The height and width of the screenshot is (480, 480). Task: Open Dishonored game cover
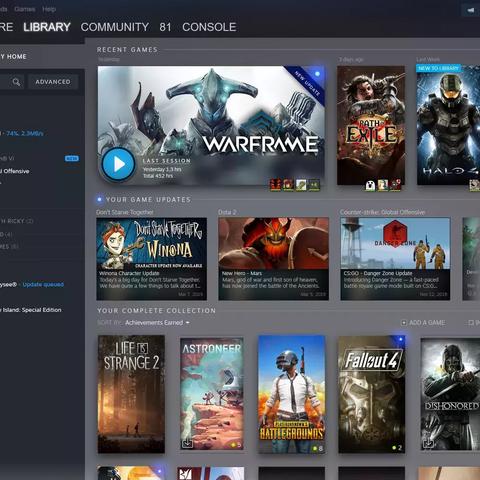click(450, 394)
